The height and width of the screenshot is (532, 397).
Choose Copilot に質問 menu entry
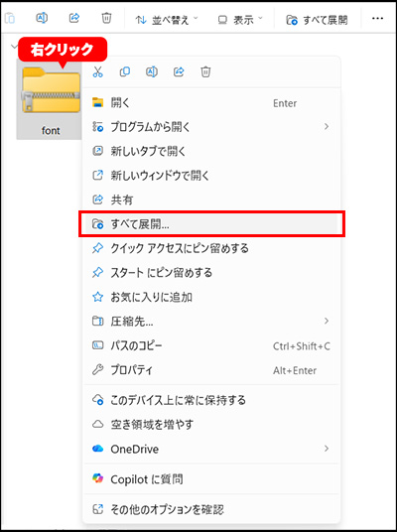(x=211, y=479)
